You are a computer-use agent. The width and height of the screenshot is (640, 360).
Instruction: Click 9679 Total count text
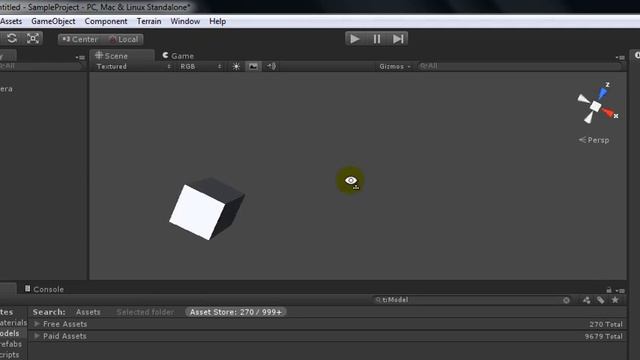[603, 336]
